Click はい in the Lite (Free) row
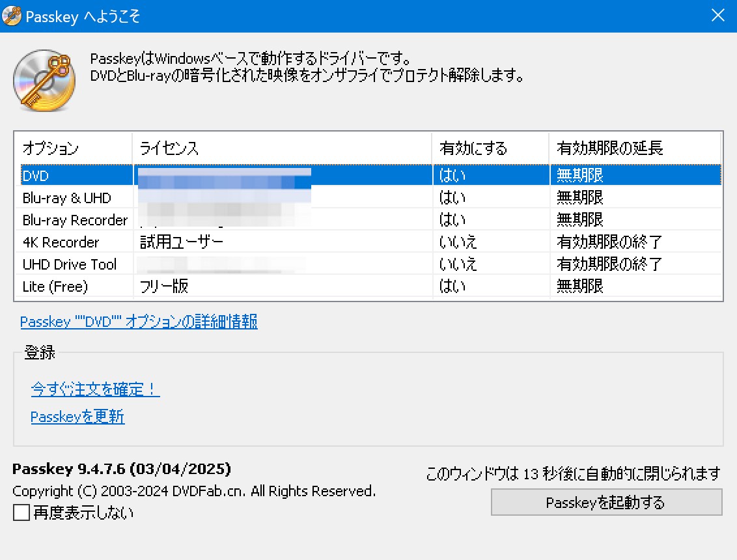Screen dimensions: 737x560 click(452, 286)
